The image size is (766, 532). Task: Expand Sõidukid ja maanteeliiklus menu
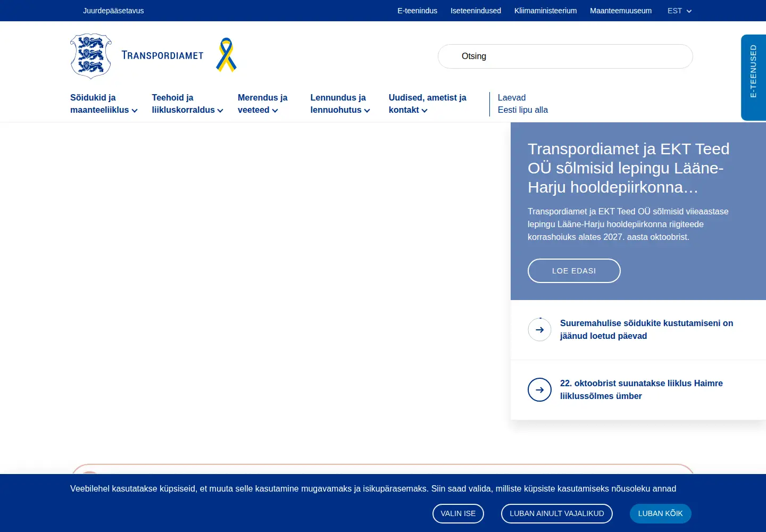104,104
